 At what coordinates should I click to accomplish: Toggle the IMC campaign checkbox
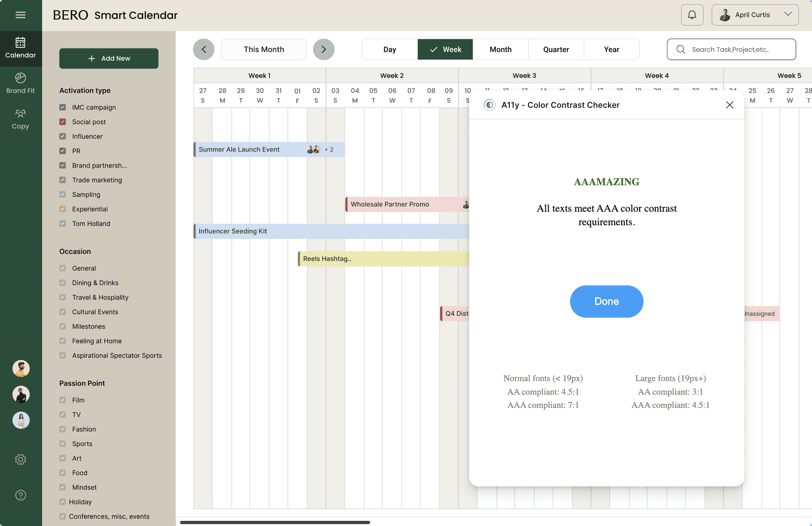63,107
